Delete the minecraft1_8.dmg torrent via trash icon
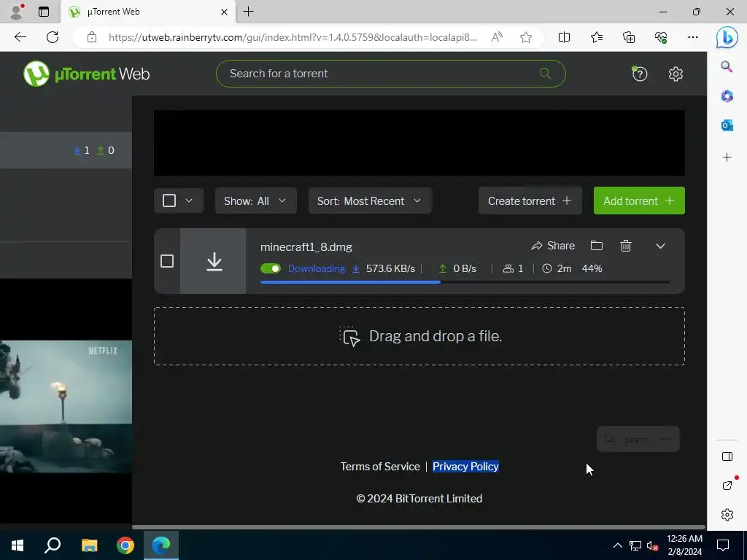The width and height of the screenshot is (747, 560). 626,246
